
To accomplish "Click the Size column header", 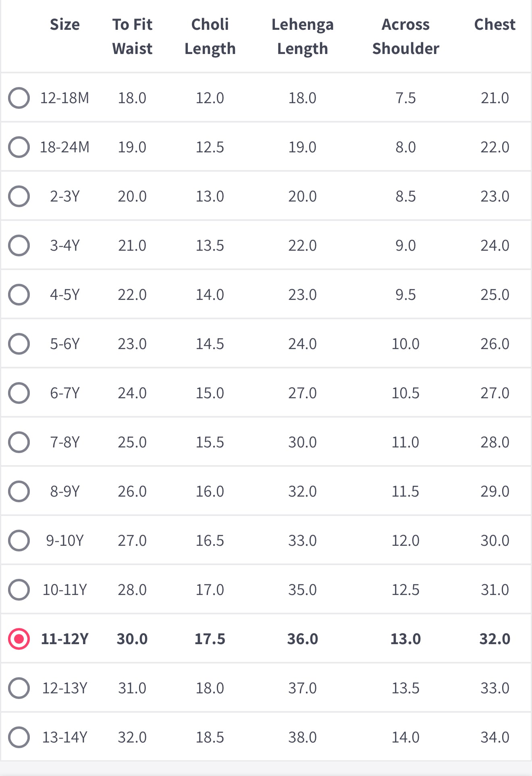I will pyautogui.click(x=64, y=25).
